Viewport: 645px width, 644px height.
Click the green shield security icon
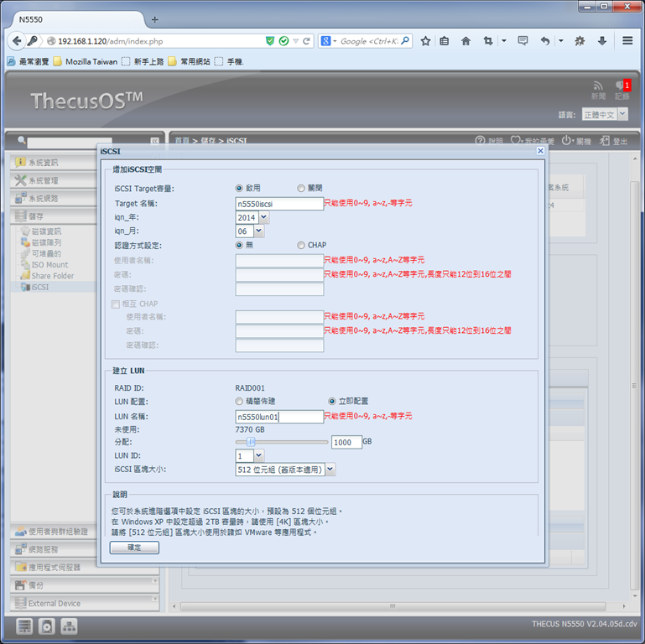270,41
